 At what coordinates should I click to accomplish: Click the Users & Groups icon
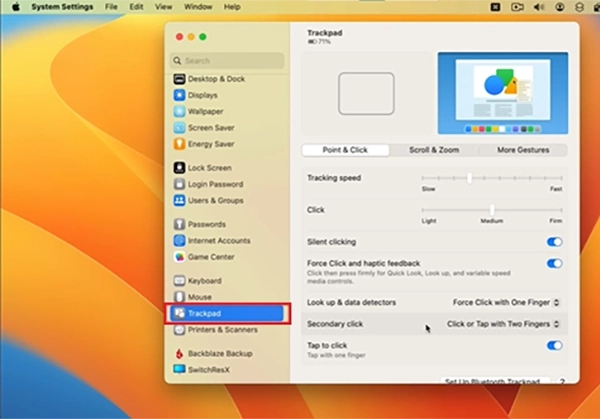[179, 201]
